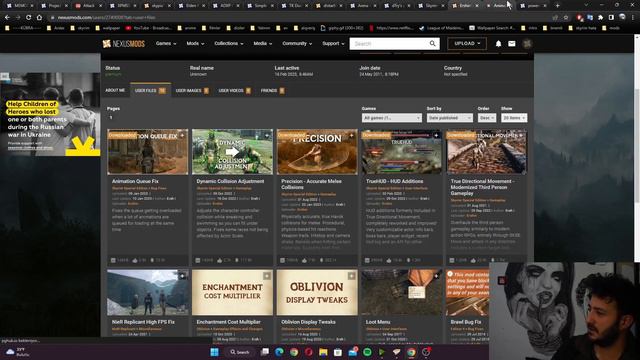Switch to the User Videos tab
This screenshot has width=640, height=360.
235,90
